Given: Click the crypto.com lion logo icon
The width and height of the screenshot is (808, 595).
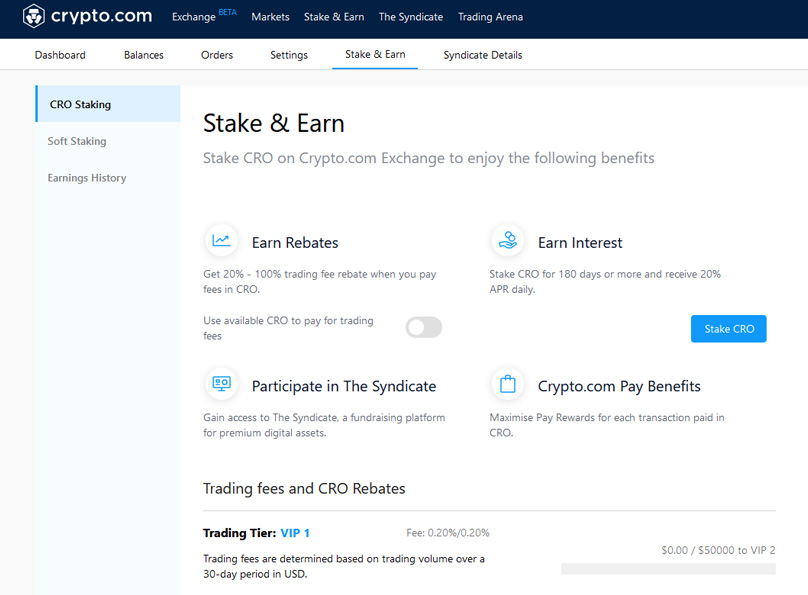Looking at the screenshot, I should [x=34, y=16].
